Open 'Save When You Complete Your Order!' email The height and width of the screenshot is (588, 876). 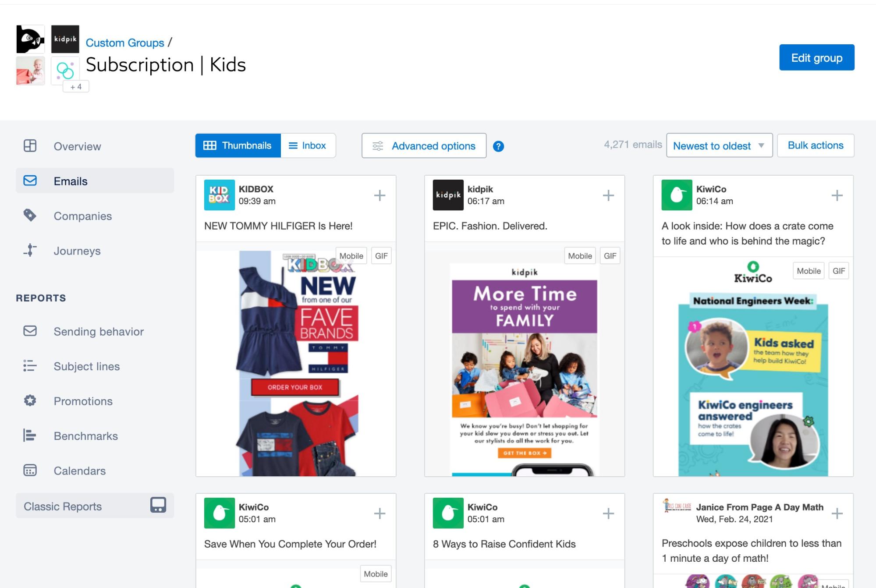(x=290, y=544)
